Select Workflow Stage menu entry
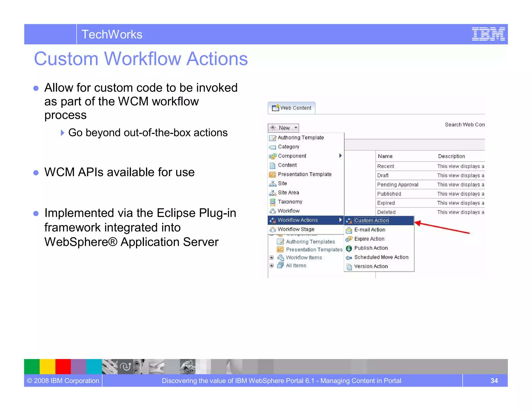 coord(306,229)
